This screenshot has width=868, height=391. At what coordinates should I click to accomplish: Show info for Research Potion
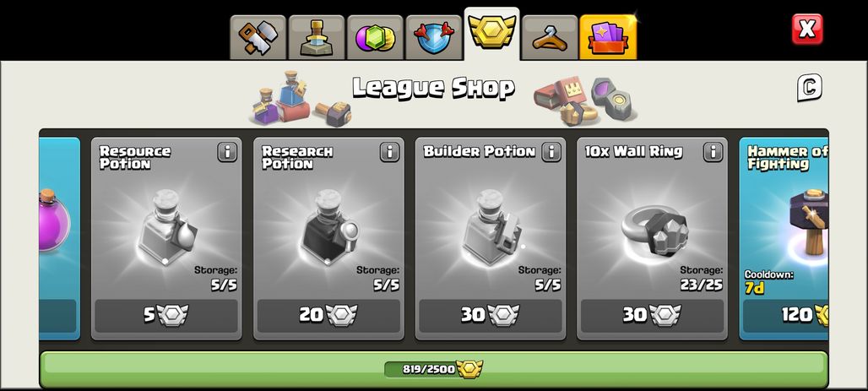click(389, 152)
